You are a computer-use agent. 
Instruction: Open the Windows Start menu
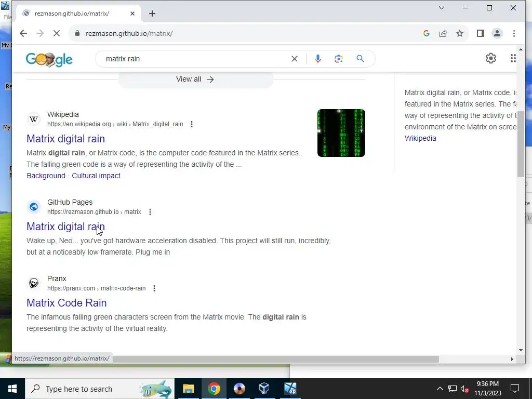pyautogui.click(x=12, y=389)
